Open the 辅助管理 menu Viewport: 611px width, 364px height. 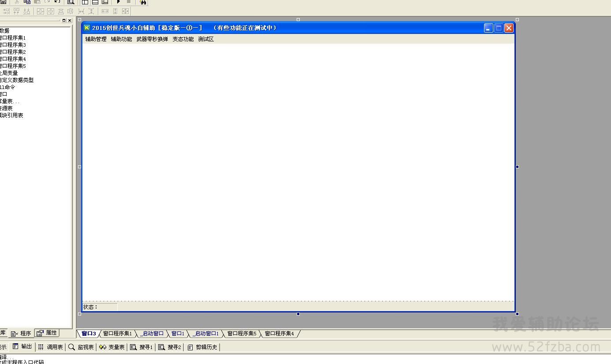96,39
